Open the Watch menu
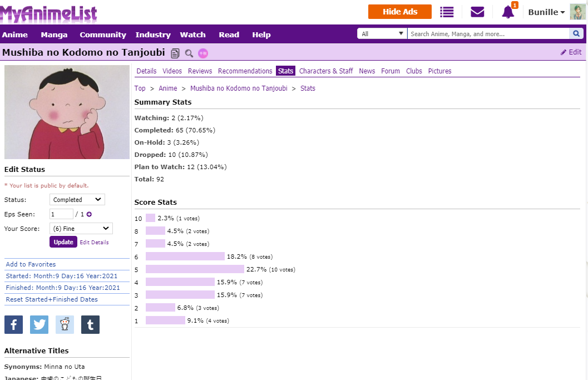This screenshot has height=380, width=588. pos(192,34)
